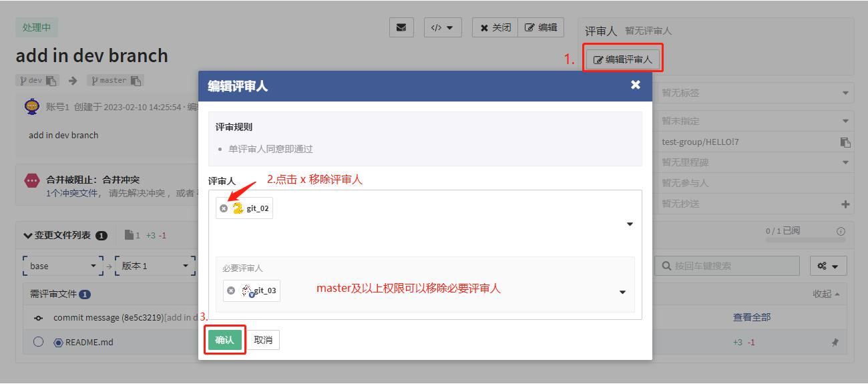
Task: Select the README.md radio circle
Action: (38, 342)
